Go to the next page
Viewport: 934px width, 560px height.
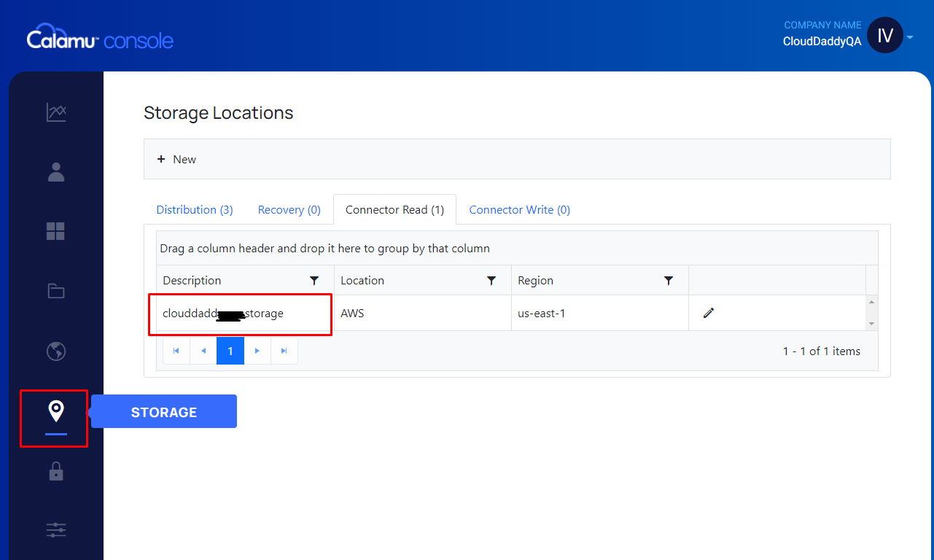257,351
